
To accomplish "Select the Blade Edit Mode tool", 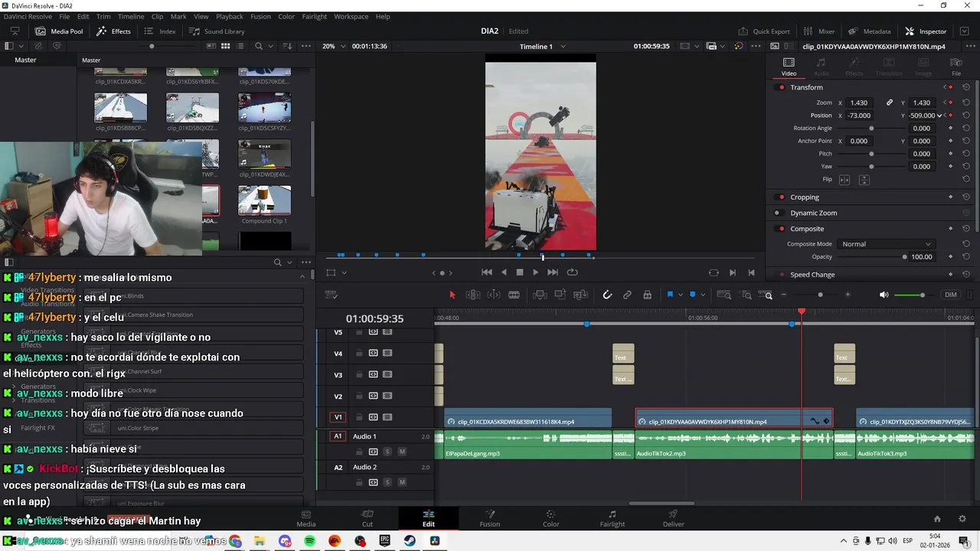I will (514, 295).
